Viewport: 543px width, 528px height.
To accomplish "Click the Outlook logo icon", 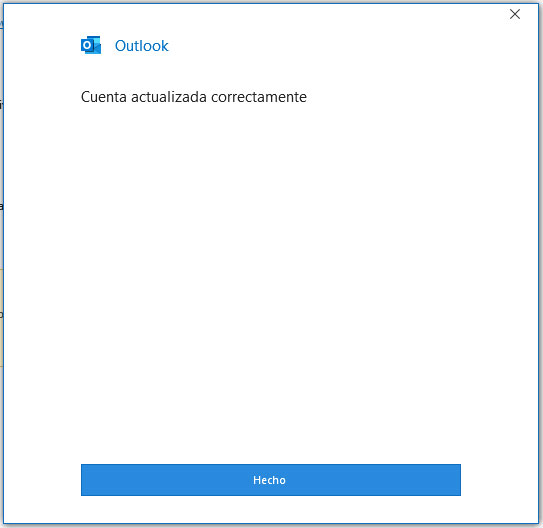I will click(x=91, y=45).
